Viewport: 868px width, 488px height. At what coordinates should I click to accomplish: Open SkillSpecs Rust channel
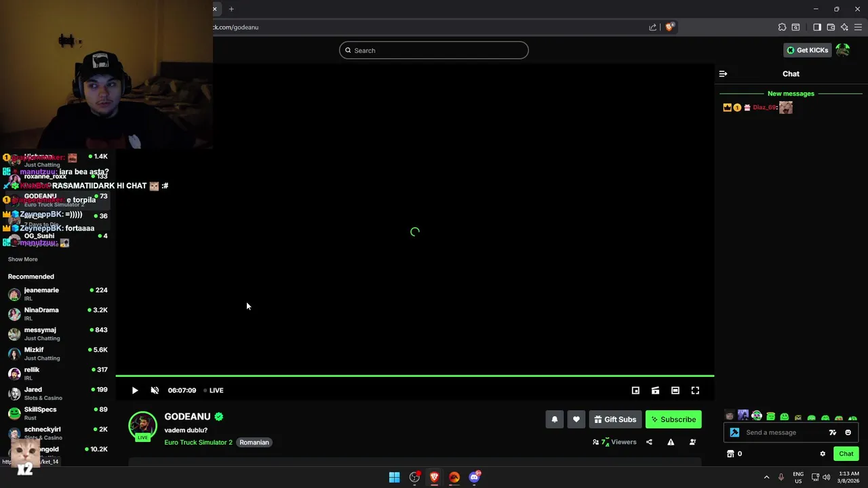pyautogui.click(x=58, y=413)
